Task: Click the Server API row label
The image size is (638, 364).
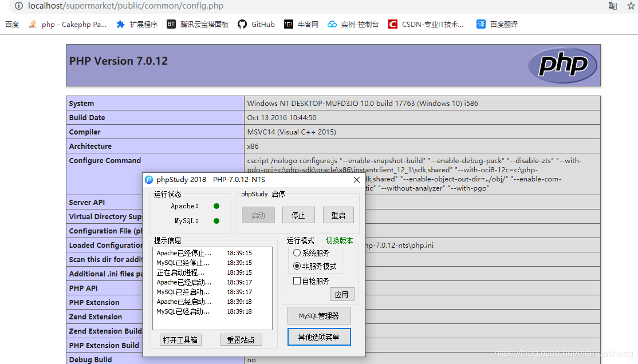Action: coord(86,203)
